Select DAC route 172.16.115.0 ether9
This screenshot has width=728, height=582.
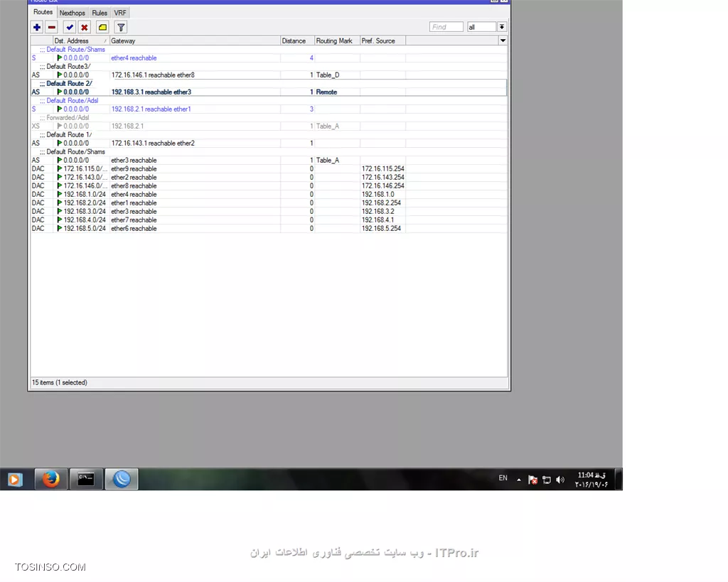click(x=268, y=169)
